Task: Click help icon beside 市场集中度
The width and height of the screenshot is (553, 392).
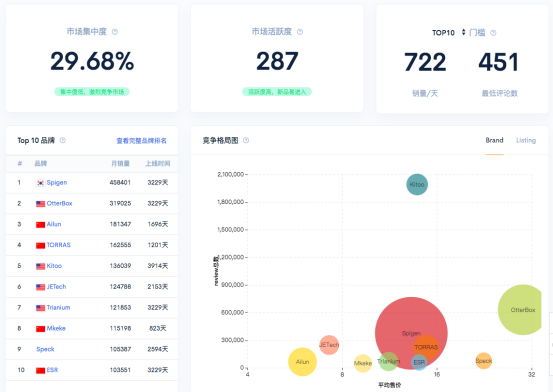Action: click(x=115, y=32)
